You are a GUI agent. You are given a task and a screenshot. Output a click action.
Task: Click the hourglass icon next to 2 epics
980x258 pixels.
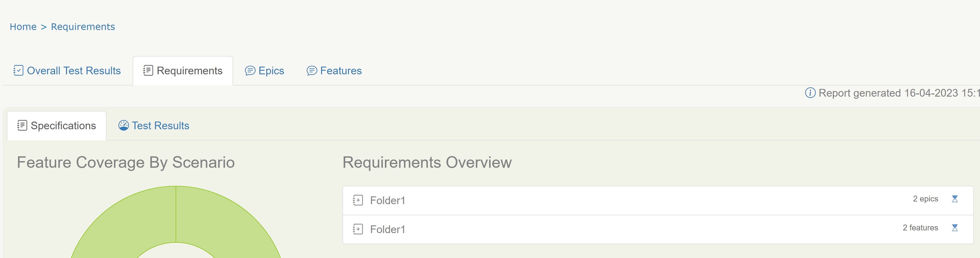coord(955,199)
